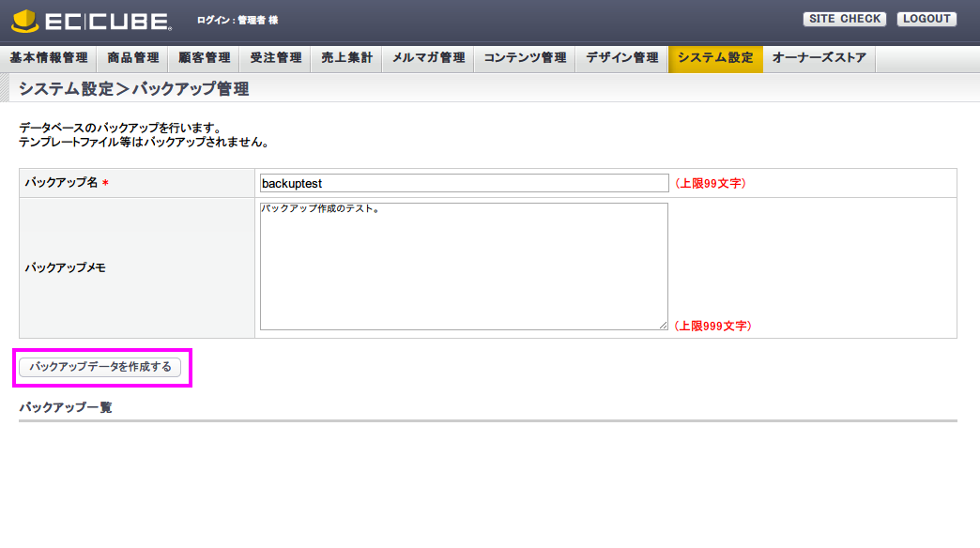Click the バックアップ一覧 section heading
Viewport: 980px width, 548px height.
66,407
